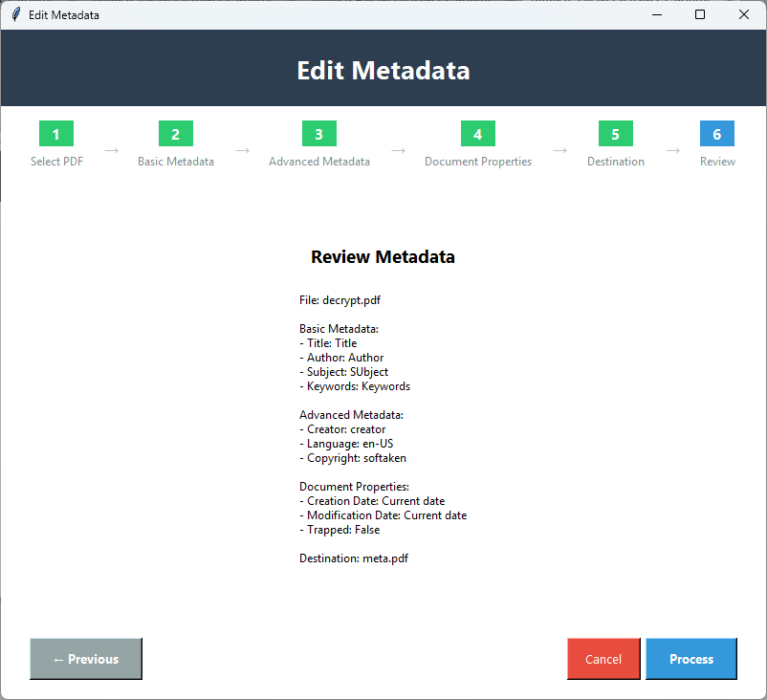Cancel the metadata editing wizard
Viewport: 767px width, 700px height.
pyautogui.click(x=603, y=659)
